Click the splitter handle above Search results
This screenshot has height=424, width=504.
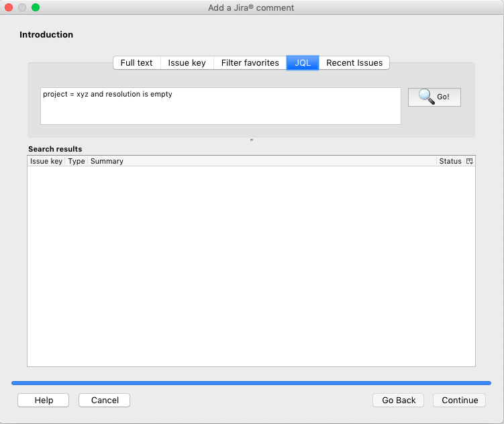tap(252, 140)
